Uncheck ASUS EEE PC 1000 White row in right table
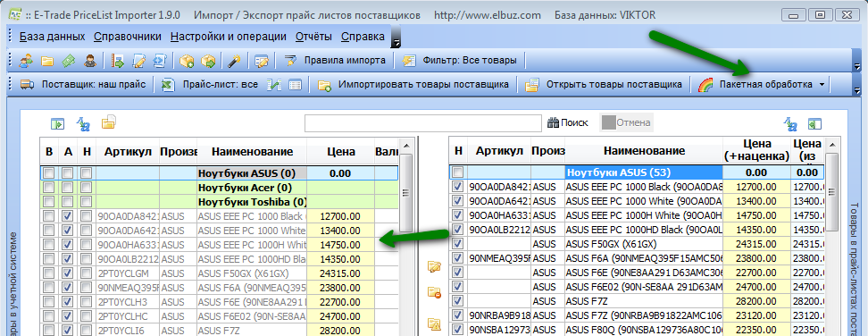The height and width of the screenshot is (336, 868). pyautogui.click(x=458, y=200)
